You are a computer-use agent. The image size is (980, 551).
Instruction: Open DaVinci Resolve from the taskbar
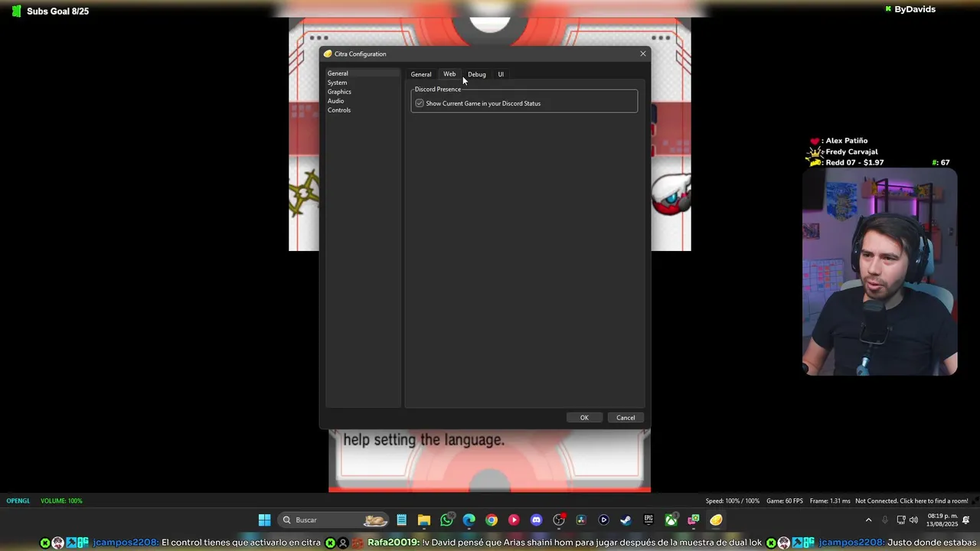581,520
